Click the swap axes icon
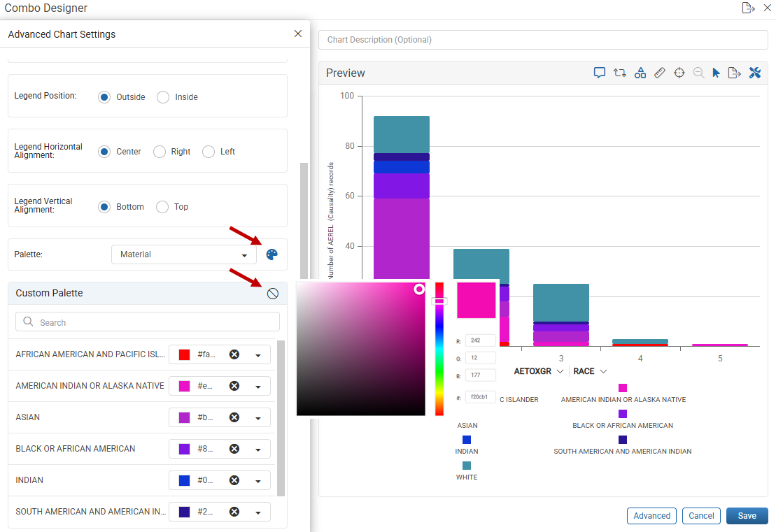 pos(620,73)
